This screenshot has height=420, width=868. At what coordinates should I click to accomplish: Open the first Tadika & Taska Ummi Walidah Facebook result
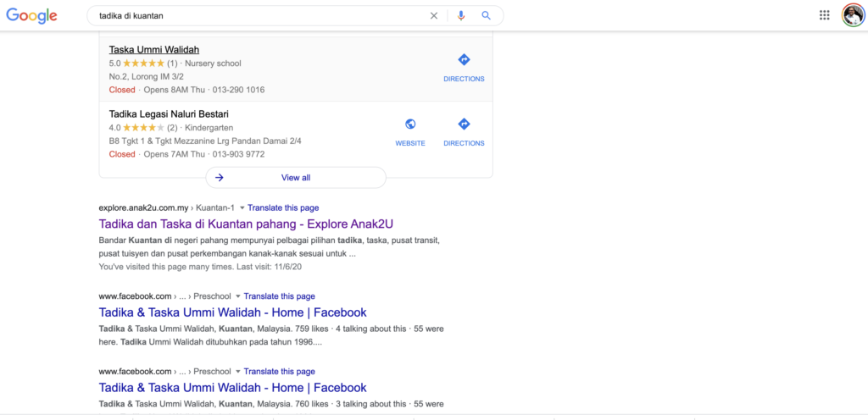(232, 312)
